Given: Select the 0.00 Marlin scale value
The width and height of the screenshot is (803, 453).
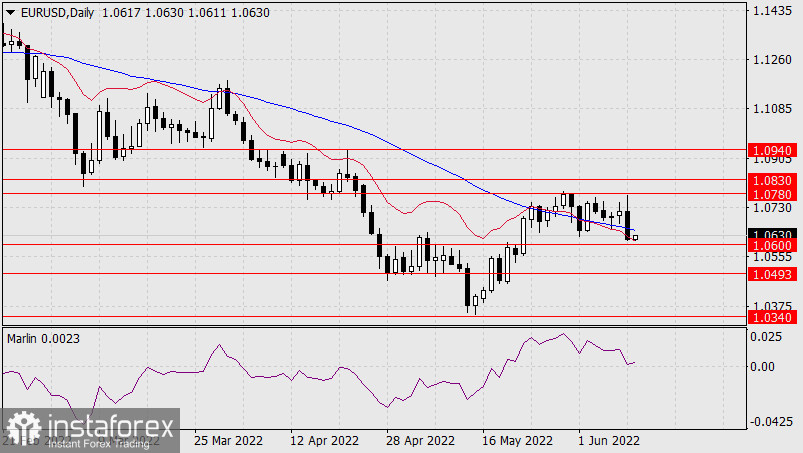Looking at the screenshot, I should [x=763, y=366].
